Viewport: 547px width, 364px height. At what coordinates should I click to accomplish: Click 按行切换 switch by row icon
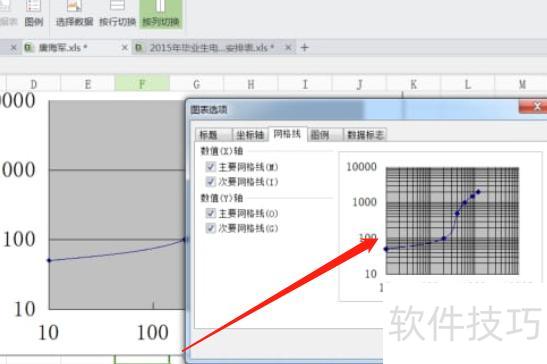117,14
